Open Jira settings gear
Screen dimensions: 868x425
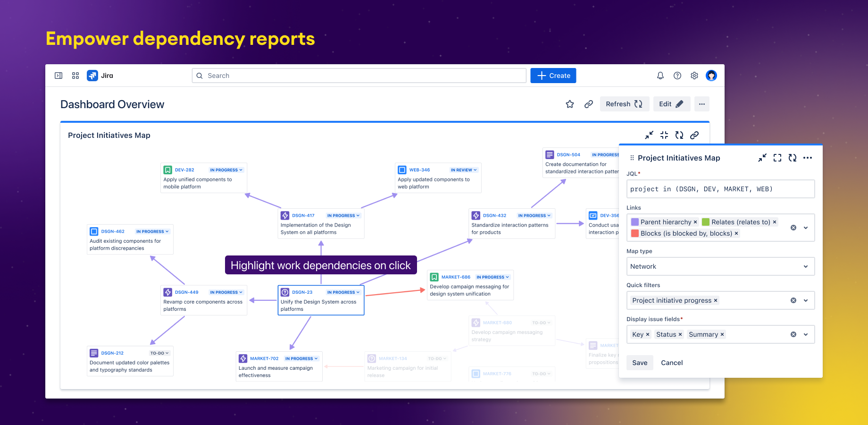[694, 76]
